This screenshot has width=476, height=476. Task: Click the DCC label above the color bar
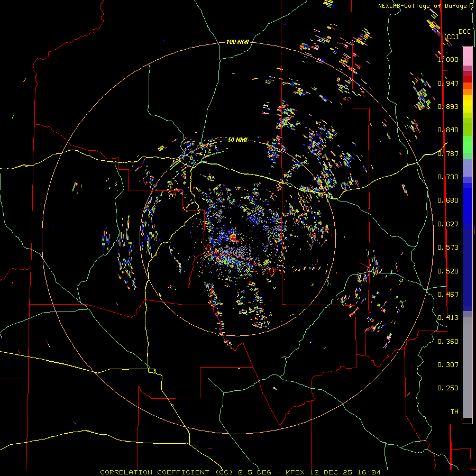pos(465,32)
